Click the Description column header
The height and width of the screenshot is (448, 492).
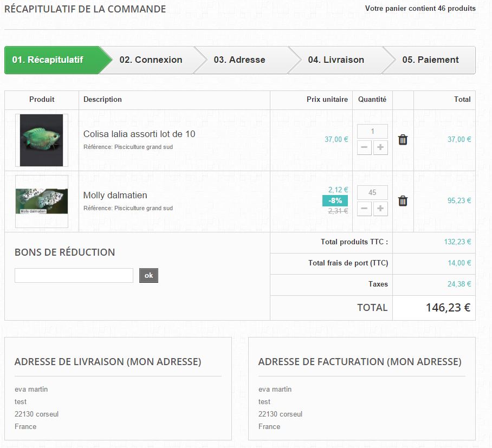tap(102, 100)
